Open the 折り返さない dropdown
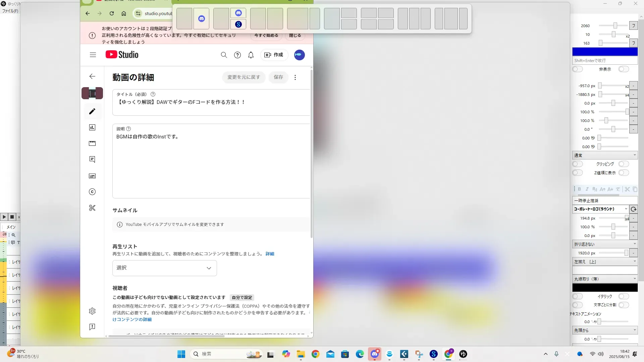The image size is (644, 362). [x=604, y=244]
